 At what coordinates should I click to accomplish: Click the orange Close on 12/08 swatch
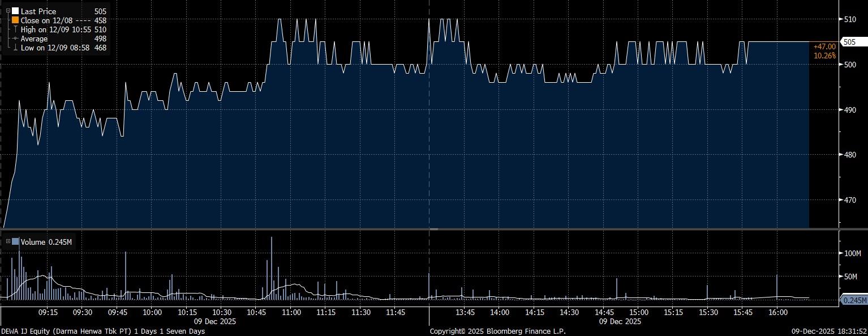(x=15, y=20)
